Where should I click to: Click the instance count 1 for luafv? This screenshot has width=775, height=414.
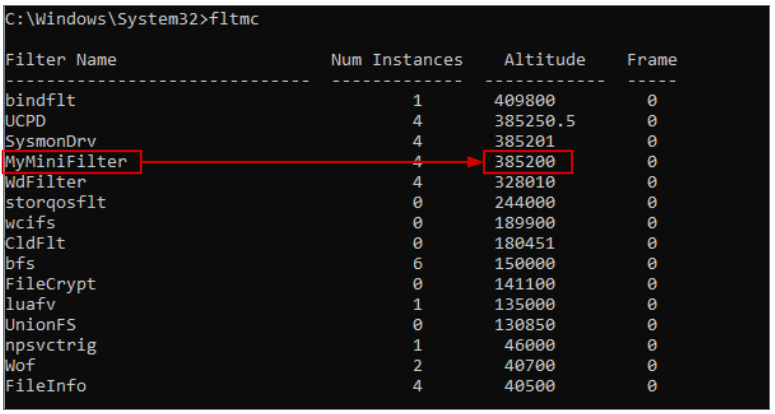pyautogui.click(x=418, y=304)
